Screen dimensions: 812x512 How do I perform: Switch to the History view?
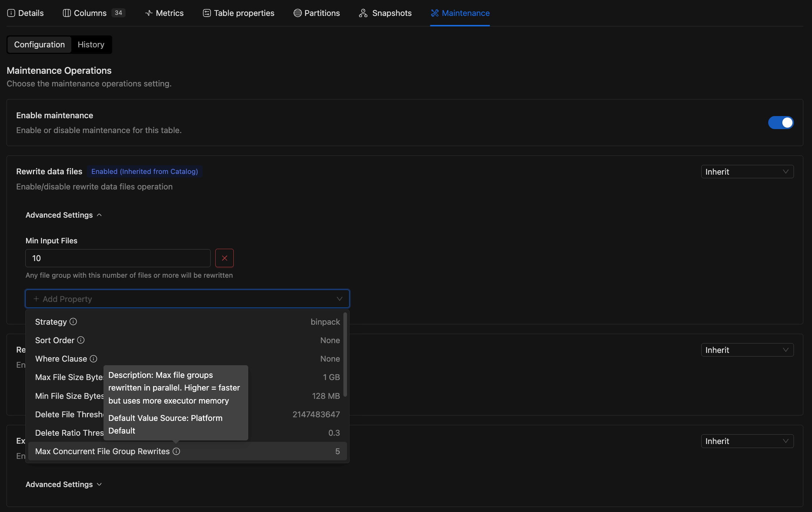point(91,44)
